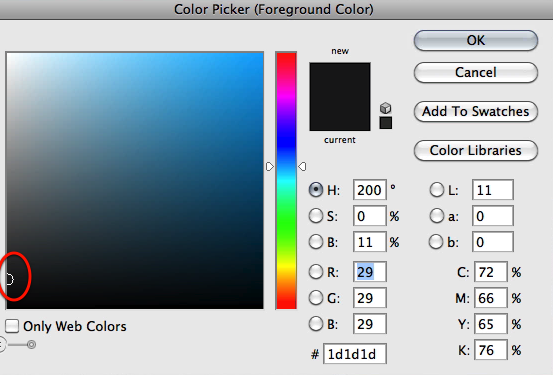Click the small web-safe color swatch below the cube

coord(385,123)
